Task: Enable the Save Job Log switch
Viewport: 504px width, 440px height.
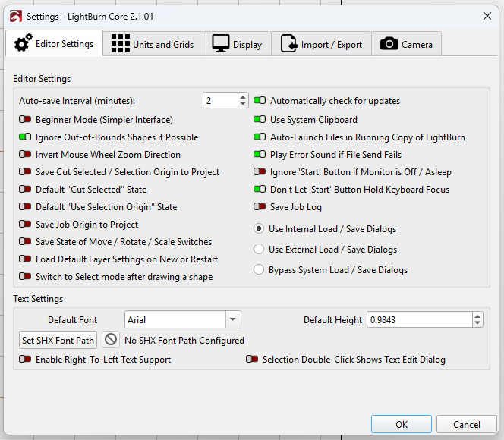Action: [x=260, y=206]
